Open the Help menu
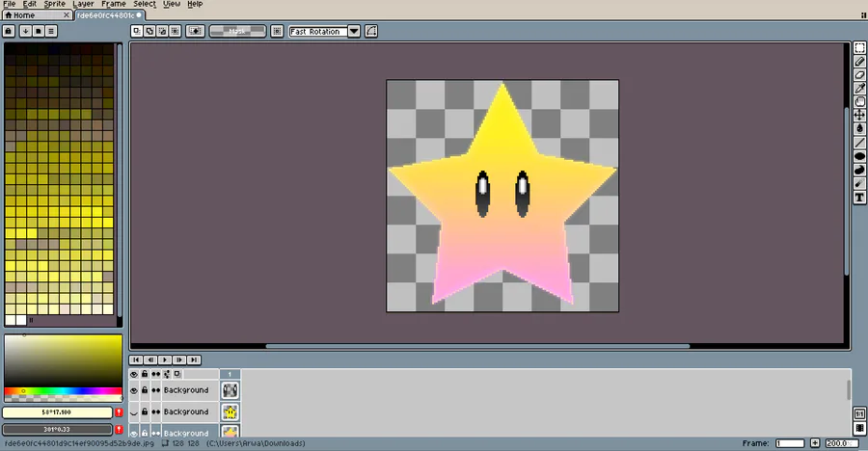This screenshot has height=451, width=868. (195, 4)
